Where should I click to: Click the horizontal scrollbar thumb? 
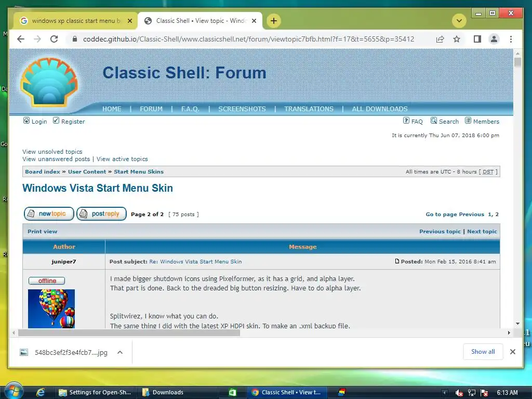(x=129, y=333)
